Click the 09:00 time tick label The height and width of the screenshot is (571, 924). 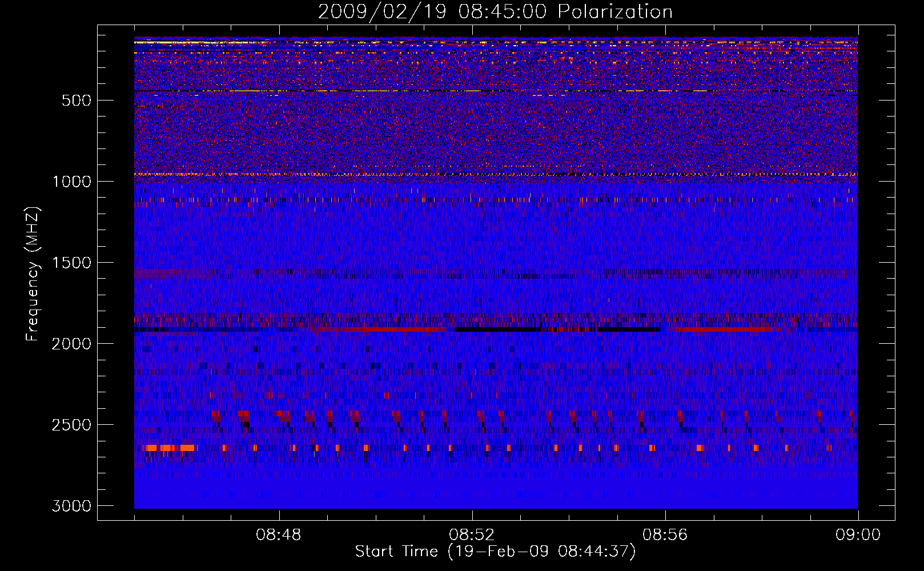(858, 535)
